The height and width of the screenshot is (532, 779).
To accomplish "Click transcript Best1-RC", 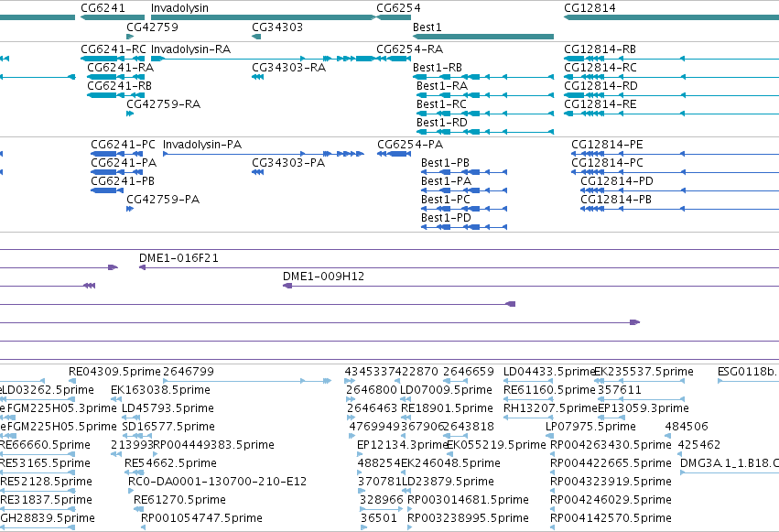I will pos(441,104).
